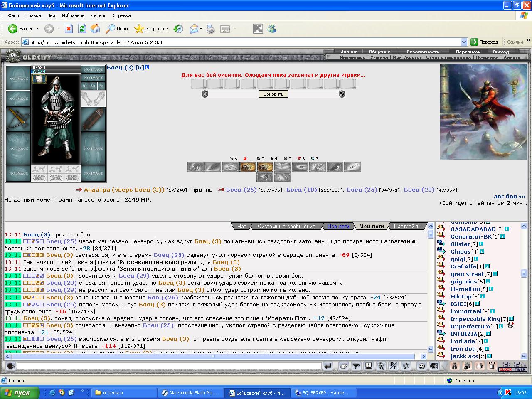Click Боец (26) opponent name link
Image resolution: width=532 pixels, height=399 pixels.
point(241,190)
